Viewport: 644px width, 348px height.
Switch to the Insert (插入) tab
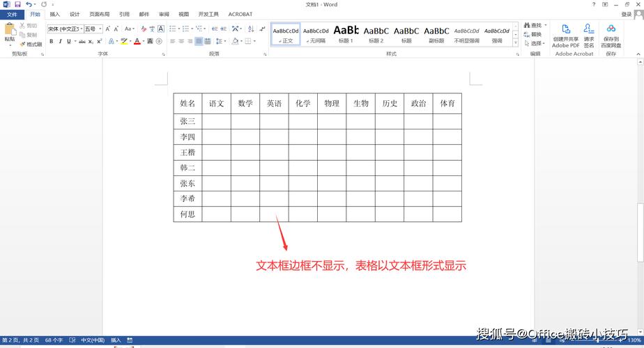tap(54, 15)
